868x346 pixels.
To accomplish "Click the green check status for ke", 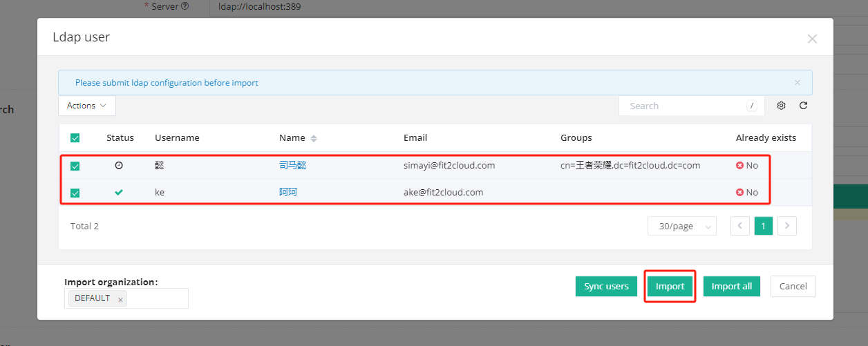I will pyautogui.click(x=119, y=193).
